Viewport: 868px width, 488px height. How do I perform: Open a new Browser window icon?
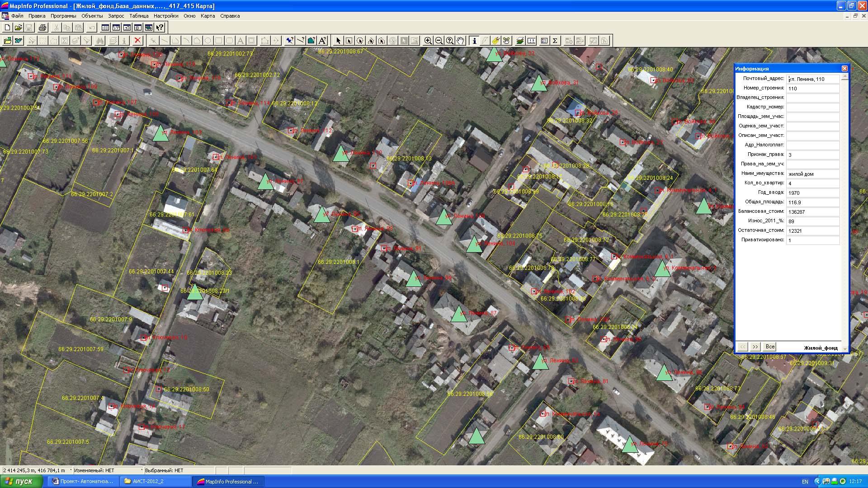click(105, 28)
